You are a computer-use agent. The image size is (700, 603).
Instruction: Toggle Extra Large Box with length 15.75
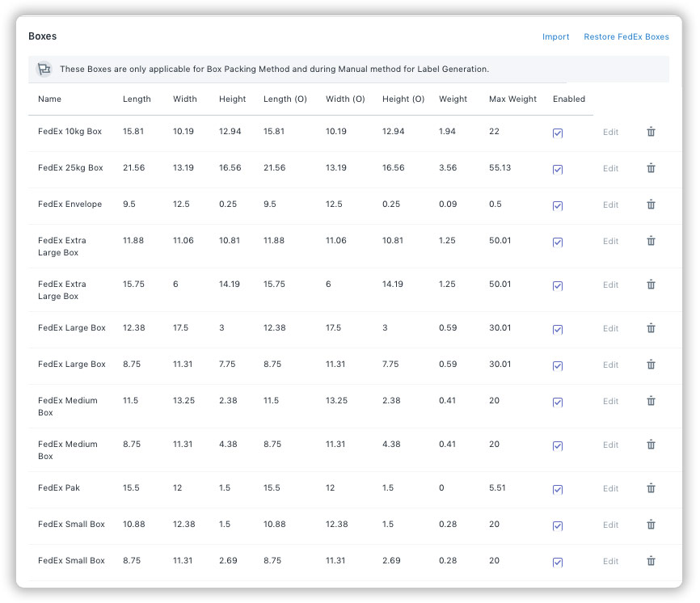pyautogui.click(x=558, y=286)
